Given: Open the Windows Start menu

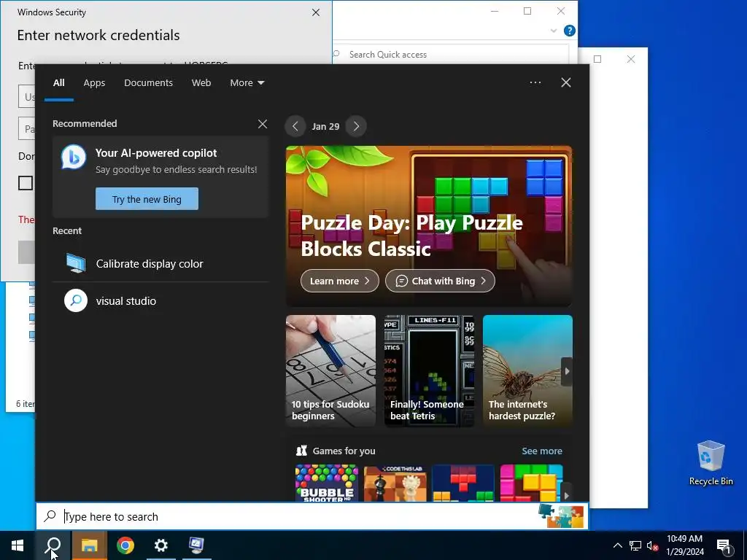Looking at the screenshot, I should point(18,545).
